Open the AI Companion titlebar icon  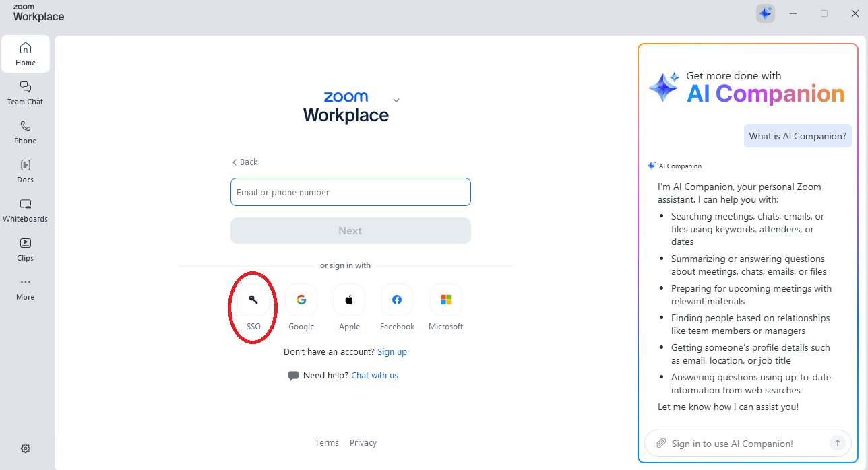click(x=765, y=13)
